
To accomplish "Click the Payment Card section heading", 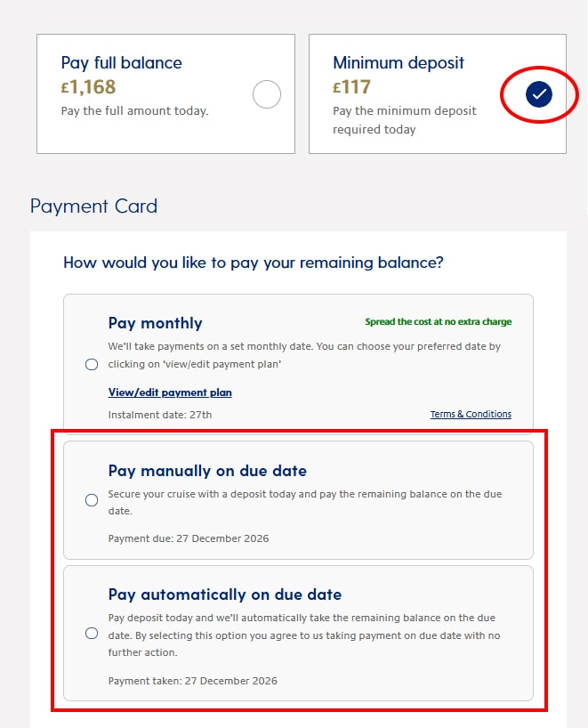I will (x=93, y=206).
